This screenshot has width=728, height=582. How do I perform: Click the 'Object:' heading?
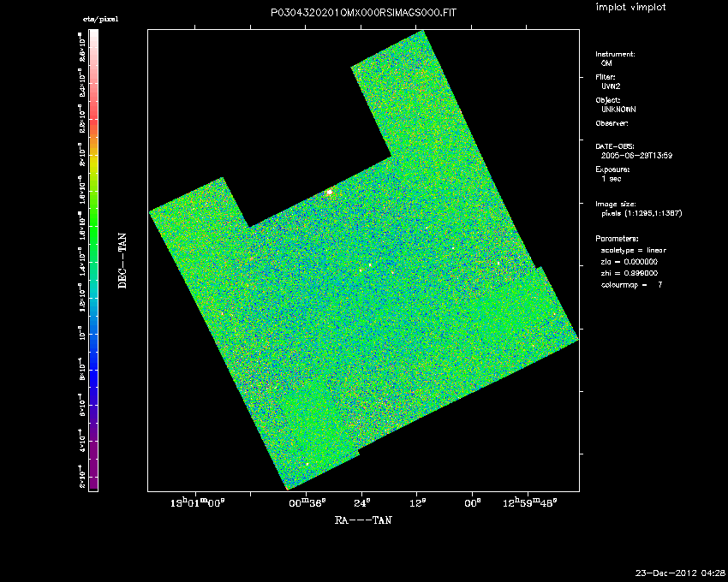click(608, 100)
